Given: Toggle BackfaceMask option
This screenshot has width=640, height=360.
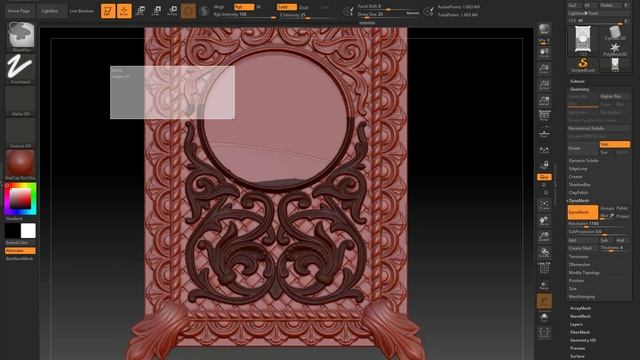Looking at the screenshot, I should [20, 258].
